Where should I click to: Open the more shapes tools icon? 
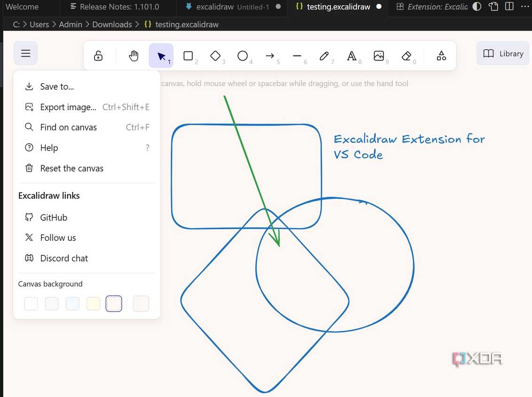pos(441,56)
